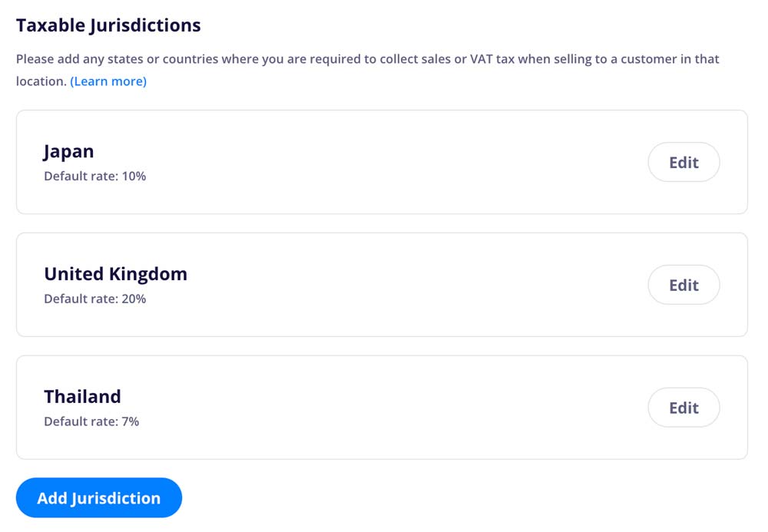Edit the United Kingdom jurisdiction
768x532 pixels.
point(684,285)
